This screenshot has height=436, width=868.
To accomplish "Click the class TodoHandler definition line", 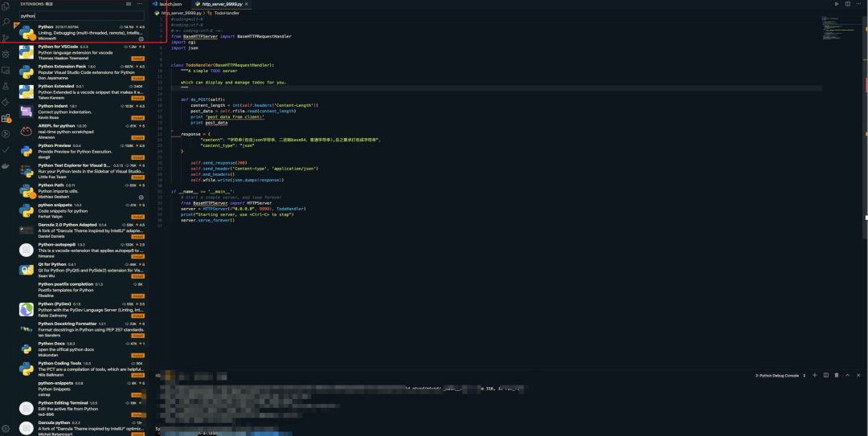I will (223, 65).
